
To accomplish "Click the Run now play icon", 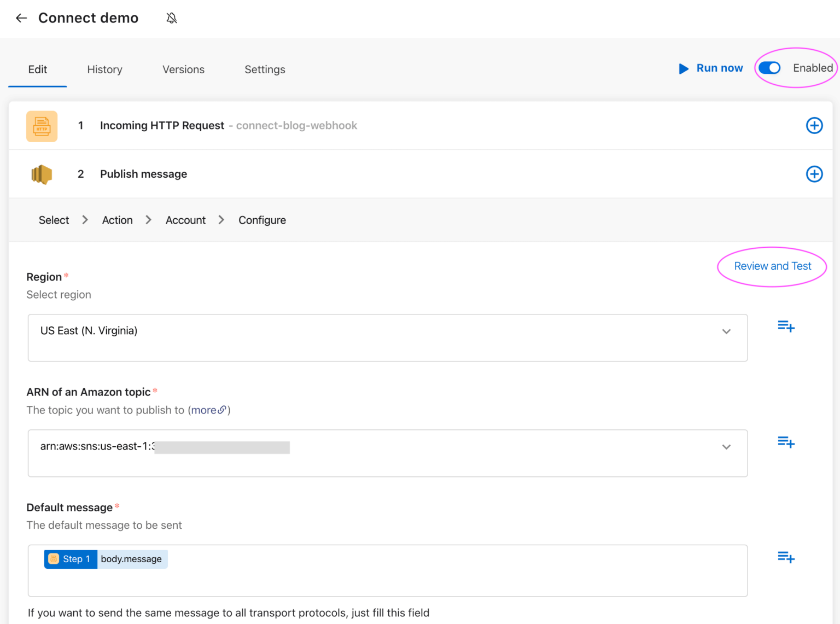I will coord(684,68).
